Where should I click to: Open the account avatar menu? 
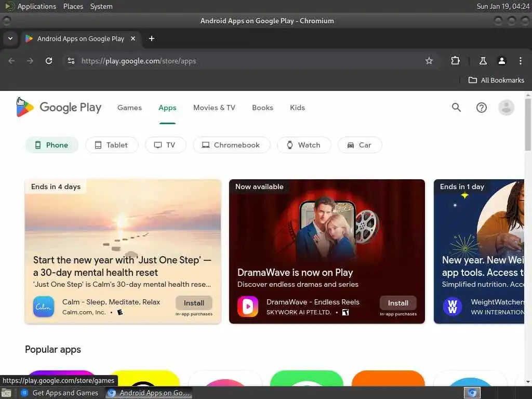pos(506,108)
